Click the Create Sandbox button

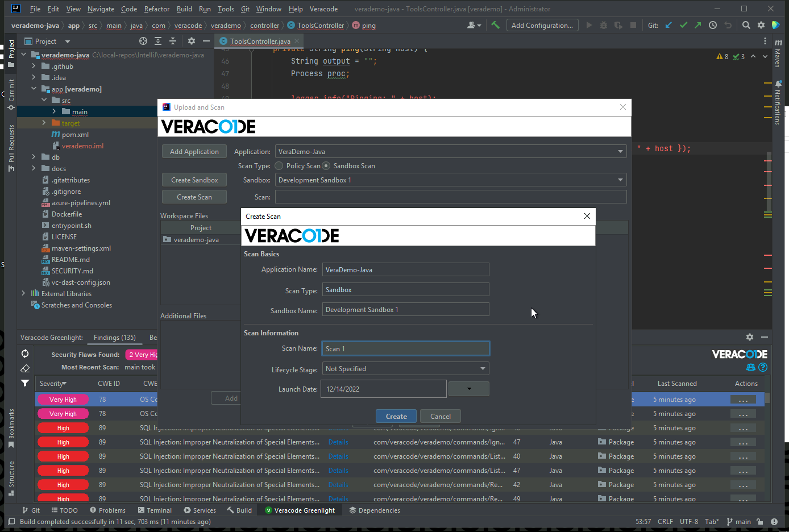194,180
